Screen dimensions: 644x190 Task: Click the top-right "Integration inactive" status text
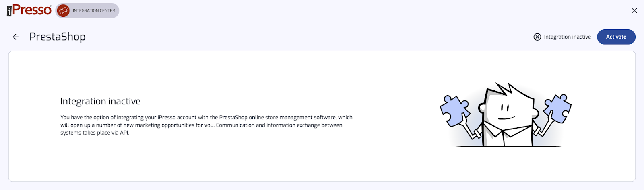point(567,37)
